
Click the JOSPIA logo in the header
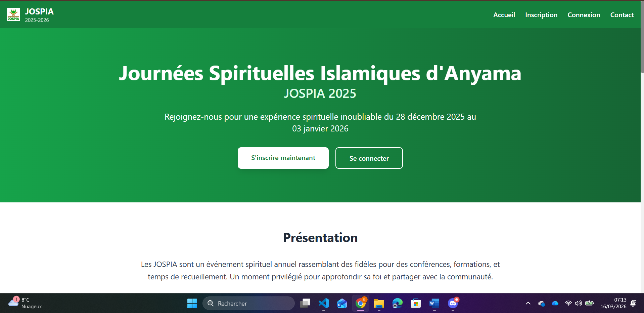tap(13, 14)
